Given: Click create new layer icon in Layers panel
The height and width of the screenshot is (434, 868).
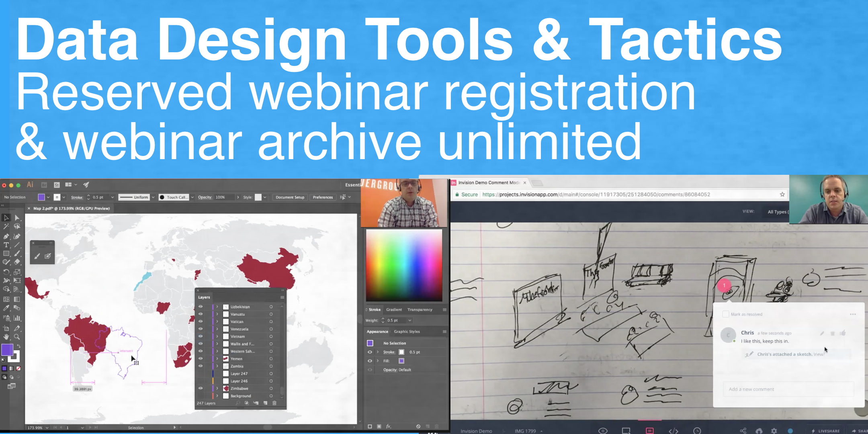Looking at the screenshot, I should [x=265, y=403].
